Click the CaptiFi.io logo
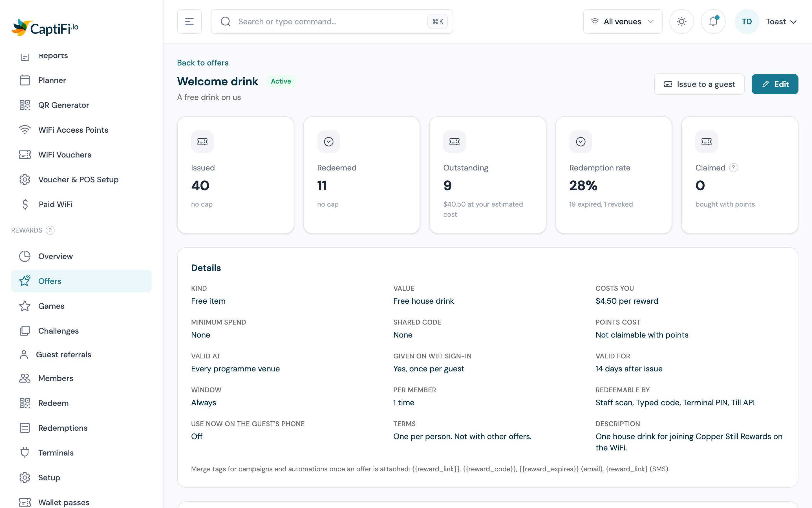Screen dimensions: 812x508 click(45, 28)
